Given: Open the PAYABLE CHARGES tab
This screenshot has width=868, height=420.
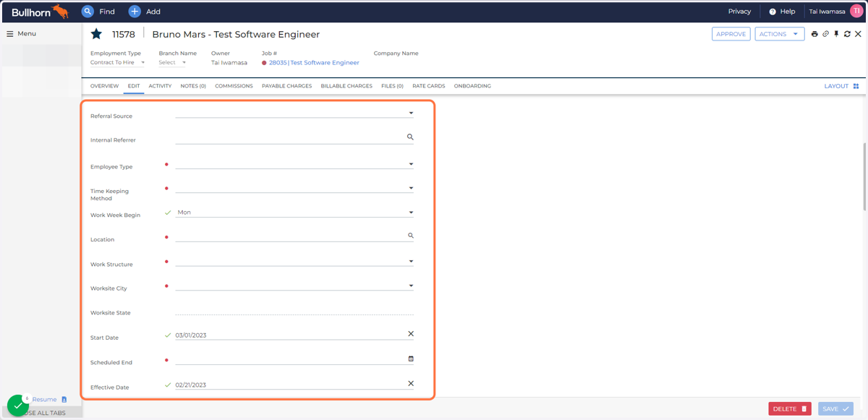Looking at the screenshot, I should pos(286,86).
